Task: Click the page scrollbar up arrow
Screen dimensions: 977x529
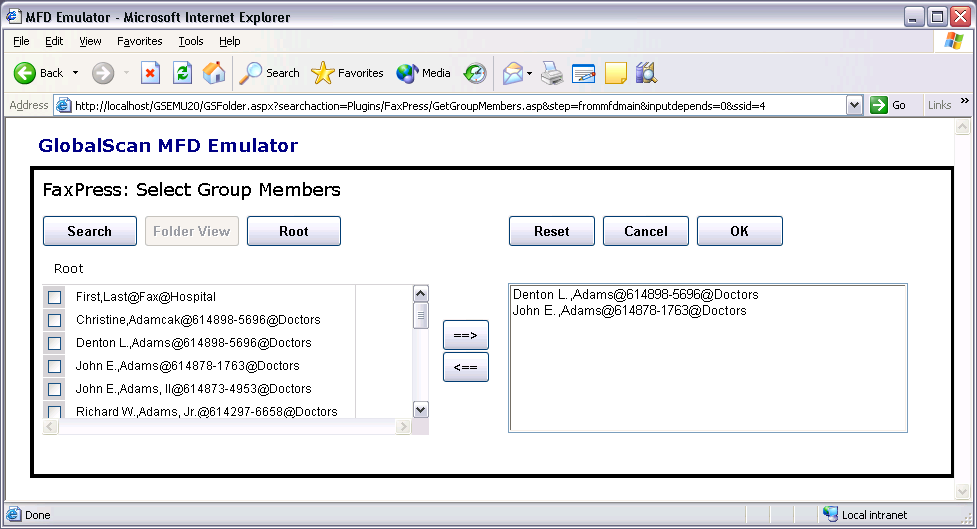Action: 962,126
